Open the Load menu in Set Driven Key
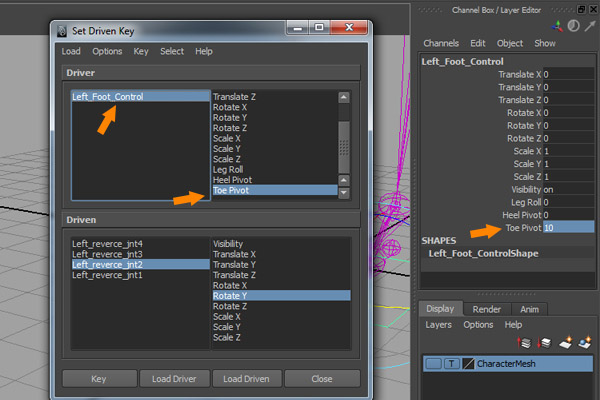 [71, 51]
